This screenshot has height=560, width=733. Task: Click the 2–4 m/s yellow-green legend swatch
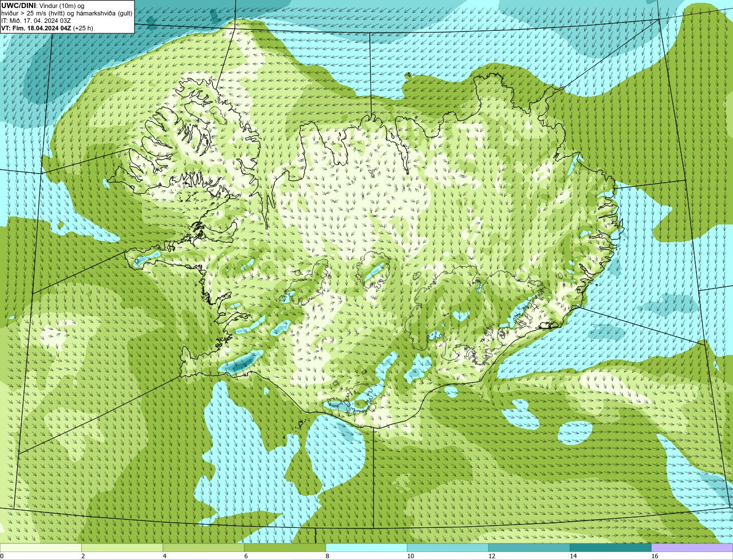[x=122, y=547]
